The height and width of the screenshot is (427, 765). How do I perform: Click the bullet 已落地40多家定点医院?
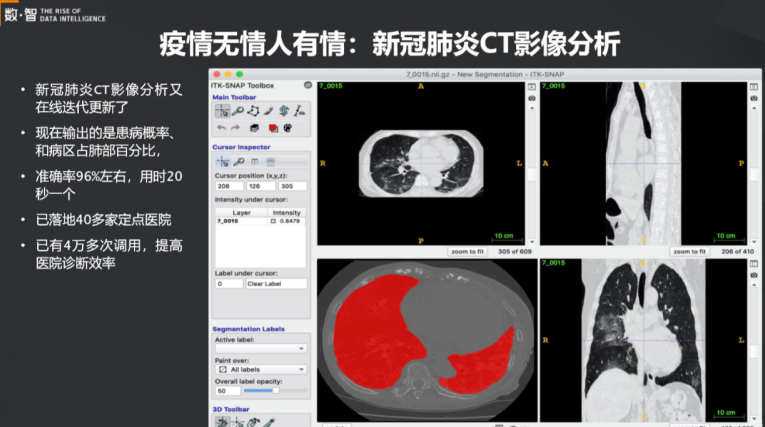(103, 220)
